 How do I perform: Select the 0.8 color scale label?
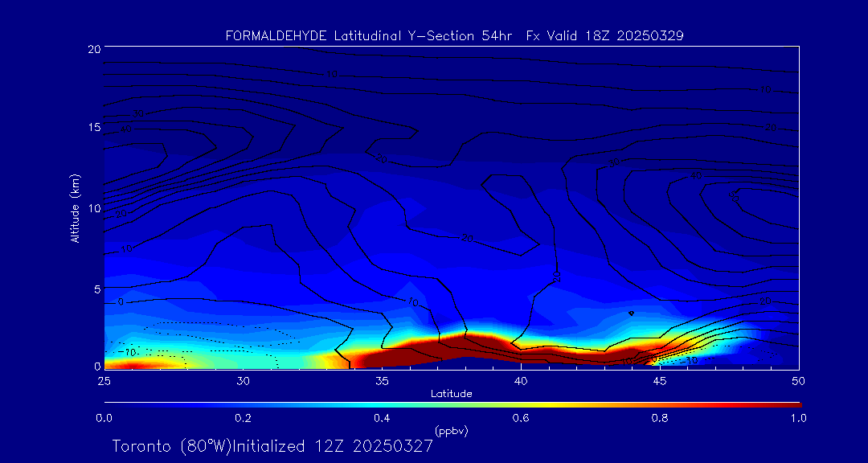click(661, 418)
